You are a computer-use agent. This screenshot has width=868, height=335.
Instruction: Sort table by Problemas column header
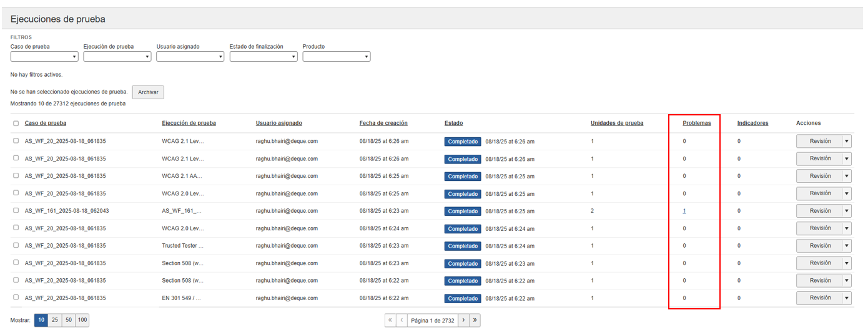(696, 123)
